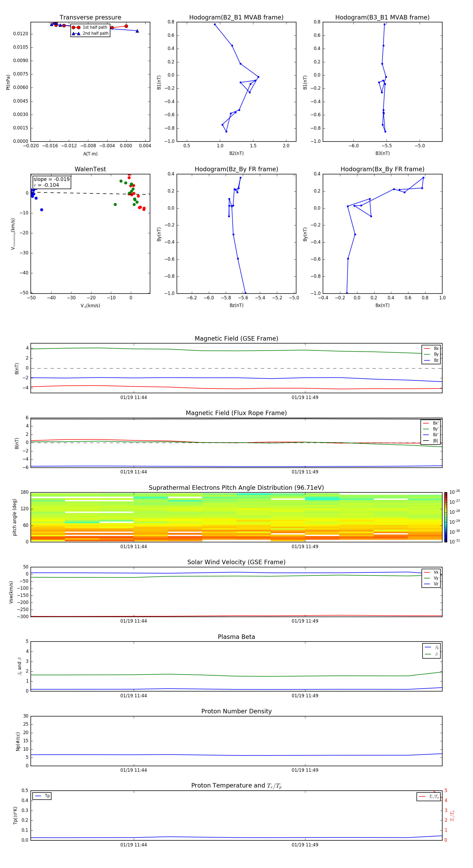Click the 10^-31 colorbar tick label

[455, 542]
